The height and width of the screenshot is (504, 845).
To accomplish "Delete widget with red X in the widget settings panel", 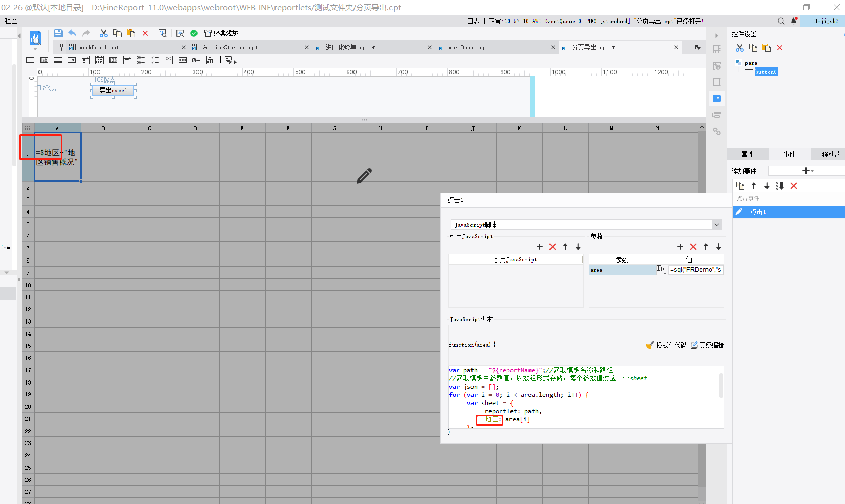I will pos(780,48).
